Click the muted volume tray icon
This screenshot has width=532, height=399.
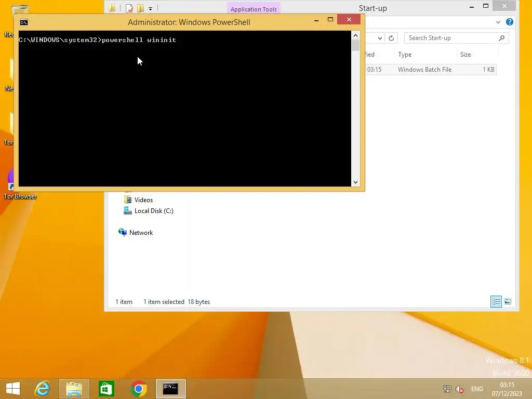point(460,389)
